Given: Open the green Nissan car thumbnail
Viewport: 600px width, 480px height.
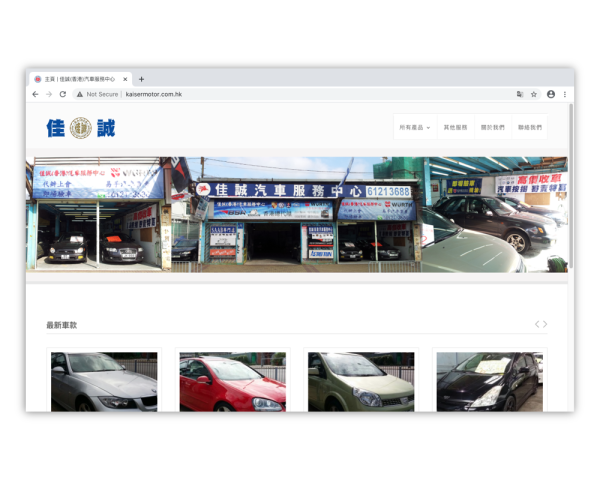Looking at the screenshot, I should coord(361,382).
